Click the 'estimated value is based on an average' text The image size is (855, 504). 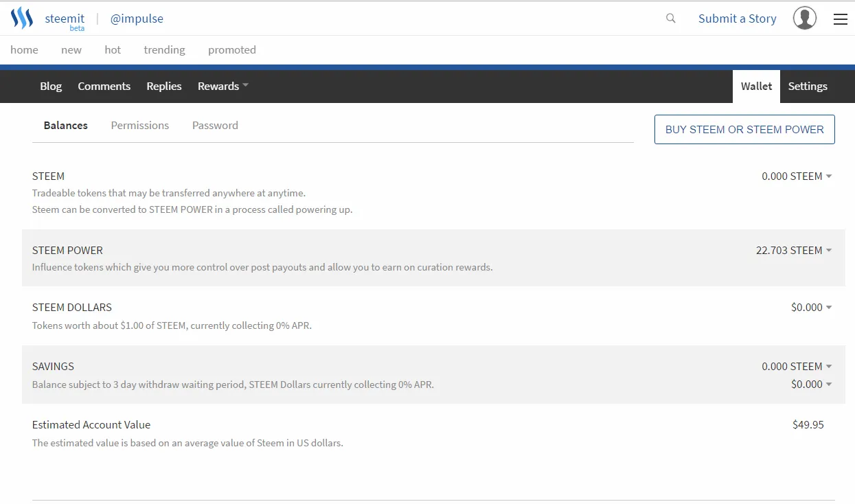(x=187, y=443)
